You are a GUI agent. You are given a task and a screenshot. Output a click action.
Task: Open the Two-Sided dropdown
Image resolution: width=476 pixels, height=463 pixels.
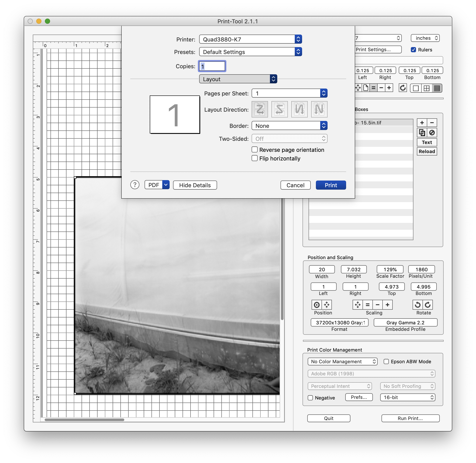pos(289,139)
